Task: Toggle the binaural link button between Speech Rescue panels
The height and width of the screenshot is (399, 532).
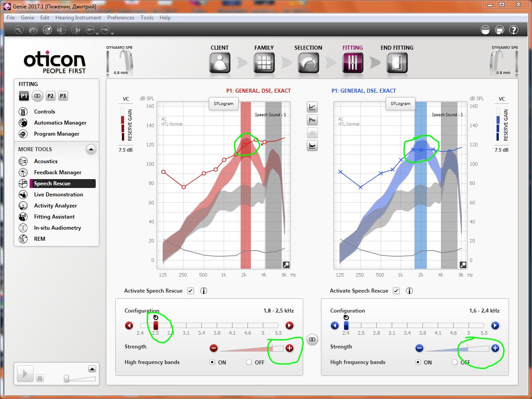Action: pyautogui.click(x=313, y=340)
